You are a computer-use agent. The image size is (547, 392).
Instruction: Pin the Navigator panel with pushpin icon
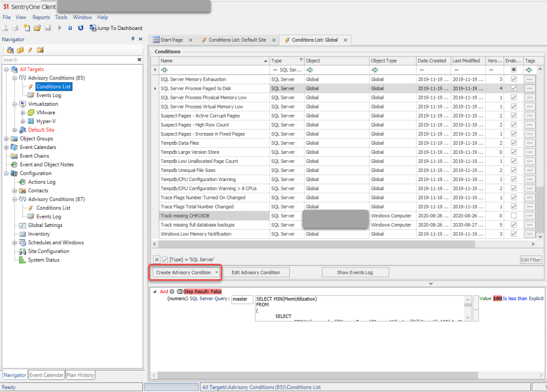pos(133,39)
